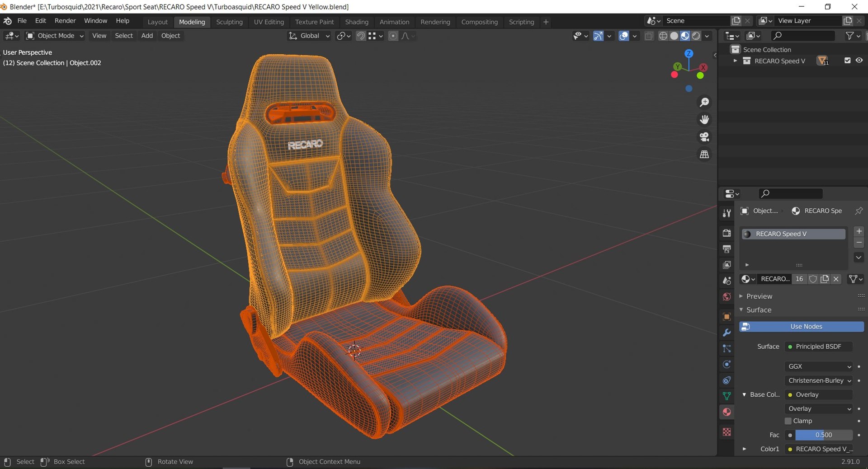Toggle viewport gizmos display
This screenshot has height=469, width=868.
pos(598,36)
